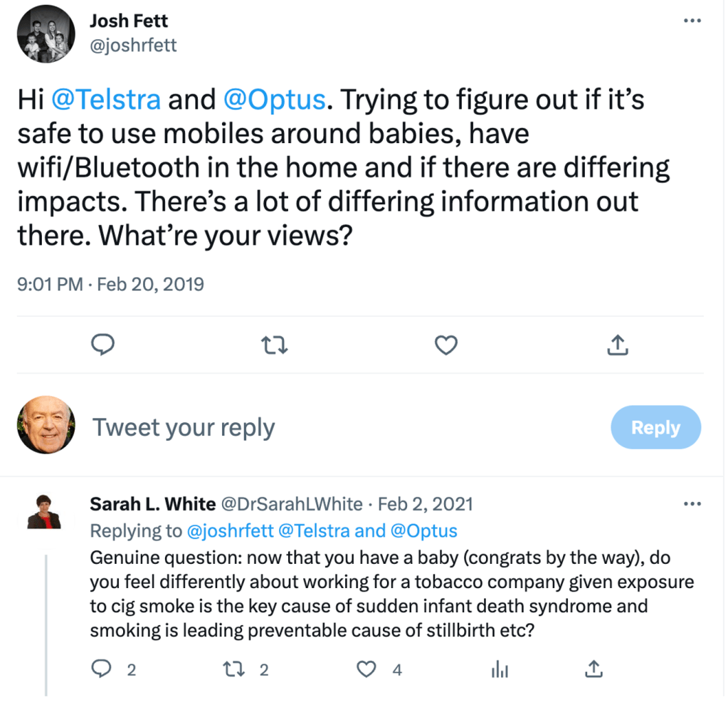Open more options on Sarah White's reply
The image size is (728, 707).
coord(692,504)
